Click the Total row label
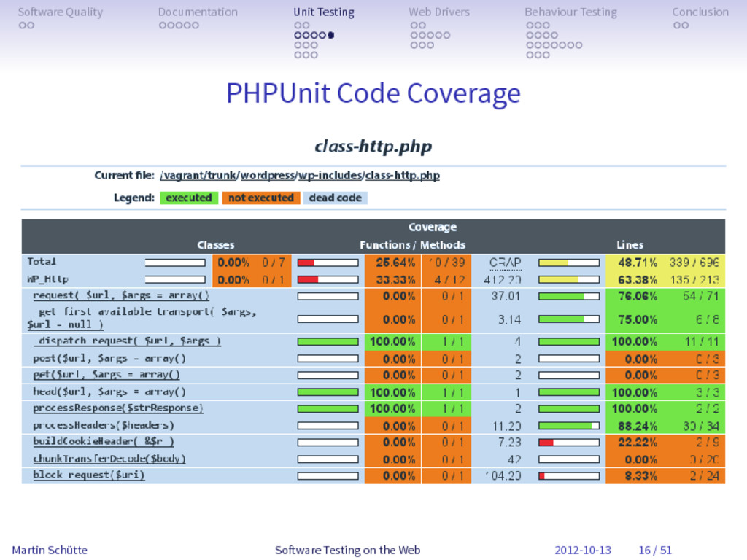This screenshot has height=560, width=747. tap(42, 262)
